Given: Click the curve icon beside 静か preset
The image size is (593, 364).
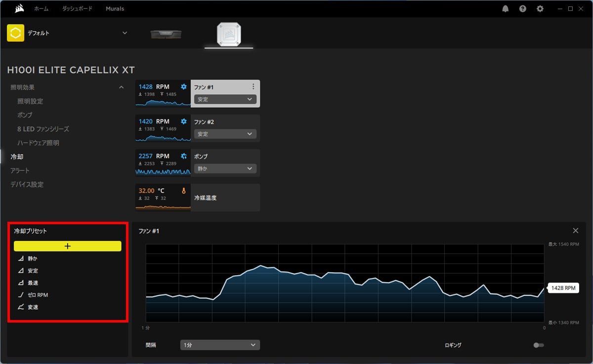Looking at the screenshot, I should pyautogui.click(x=21, y=258).
